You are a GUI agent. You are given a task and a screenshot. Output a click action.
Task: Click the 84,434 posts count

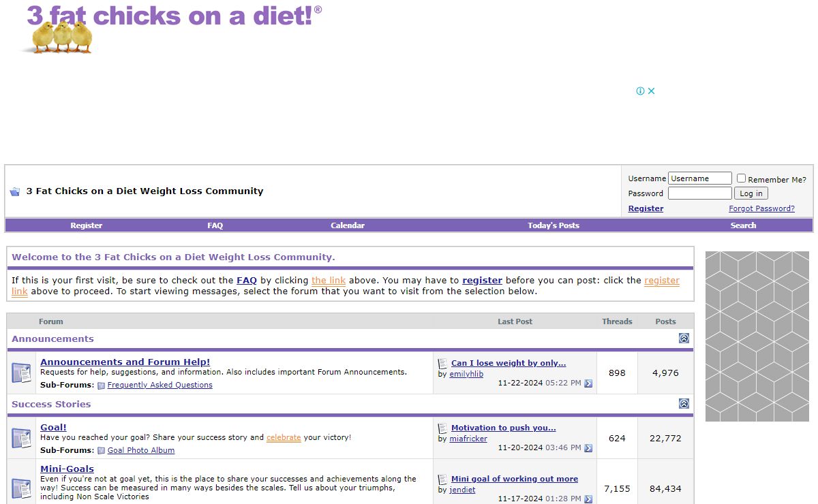tap(665, 489)
